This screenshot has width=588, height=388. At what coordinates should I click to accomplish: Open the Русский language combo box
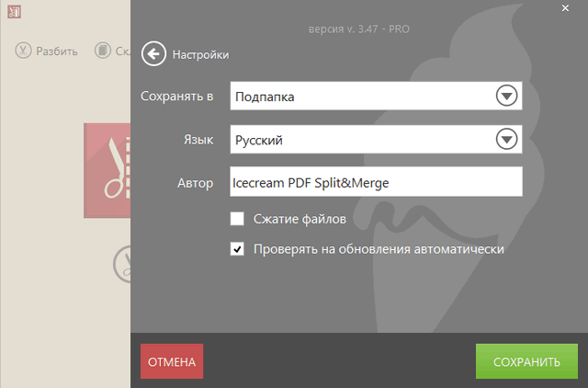(358, 140)
